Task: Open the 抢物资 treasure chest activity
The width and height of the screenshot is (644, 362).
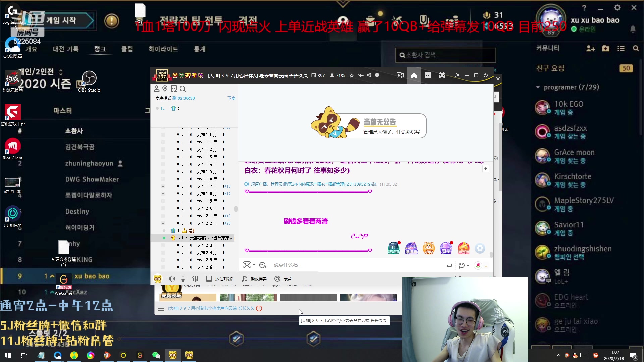Action: [x=394, y=248]
